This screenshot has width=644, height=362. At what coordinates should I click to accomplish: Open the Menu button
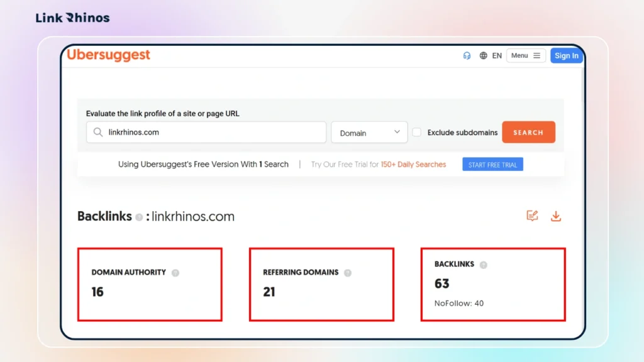click(x=526, y=55)
